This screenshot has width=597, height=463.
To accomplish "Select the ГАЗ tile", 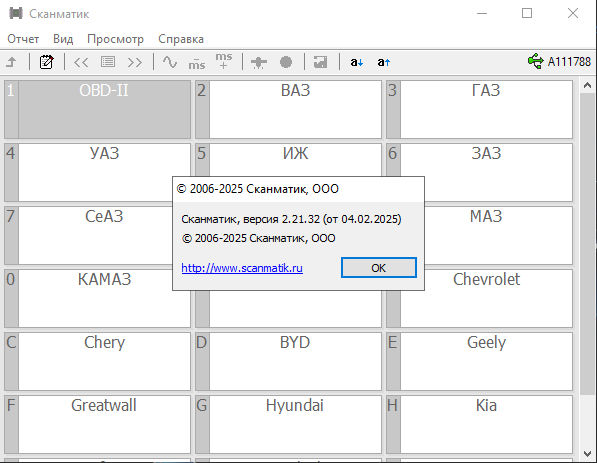I will (479, 109).
